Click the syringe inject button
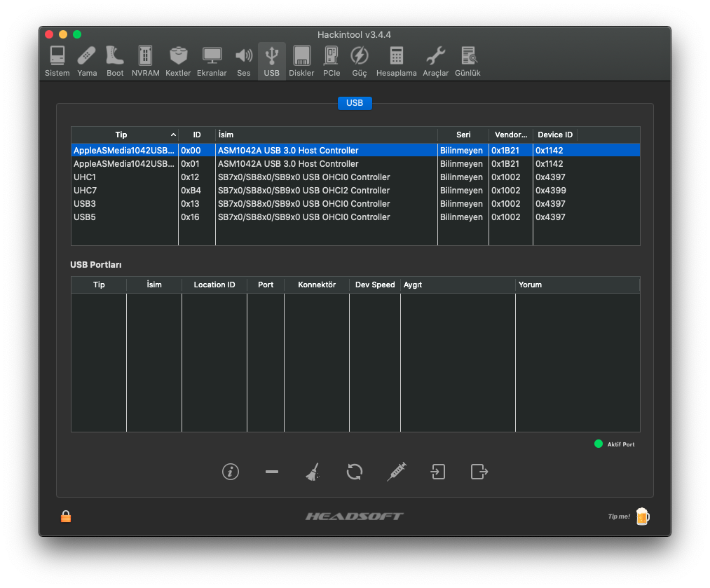710x588 pixels. pyautogui.click(x=396, y=472)
